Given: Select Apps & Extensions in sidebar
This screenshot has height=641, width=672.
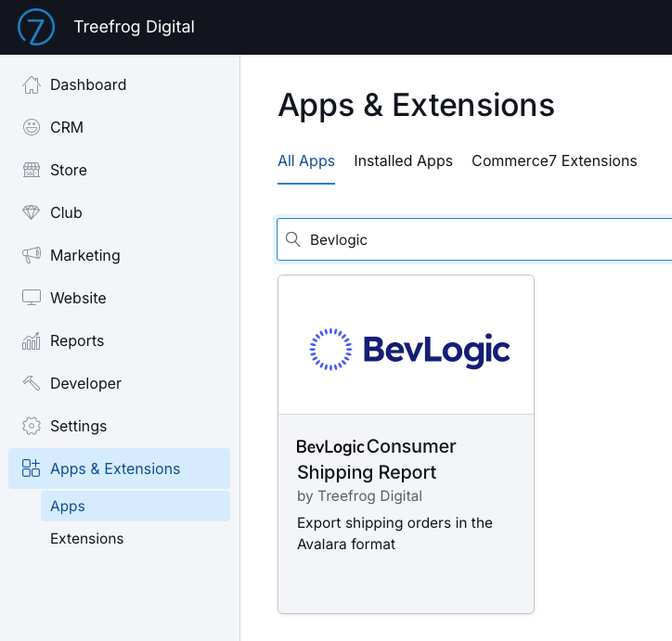Looking at the screenshot, I should pos(119,468).
